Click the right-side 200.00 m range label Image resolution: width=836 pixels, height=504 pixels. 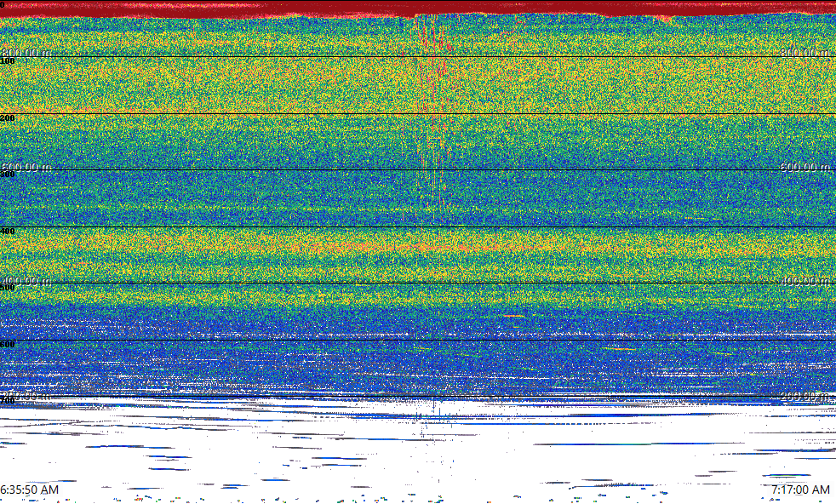click(805, 396)
